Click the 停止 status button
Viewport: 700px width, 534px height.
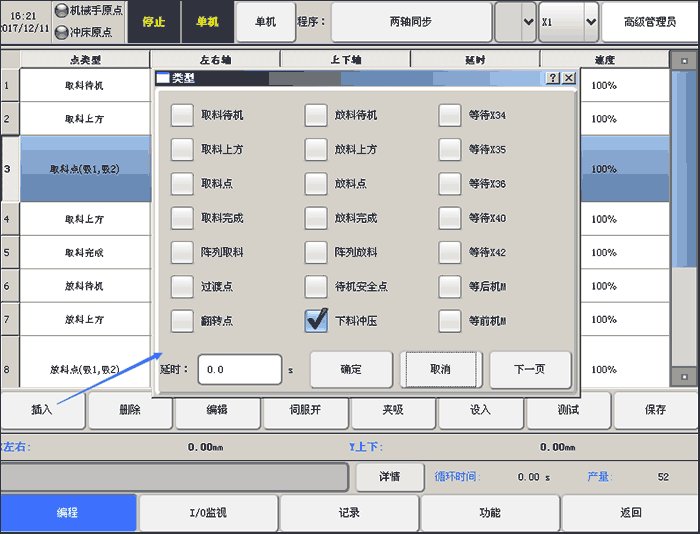pyautogui.click(x=154, y=22)
